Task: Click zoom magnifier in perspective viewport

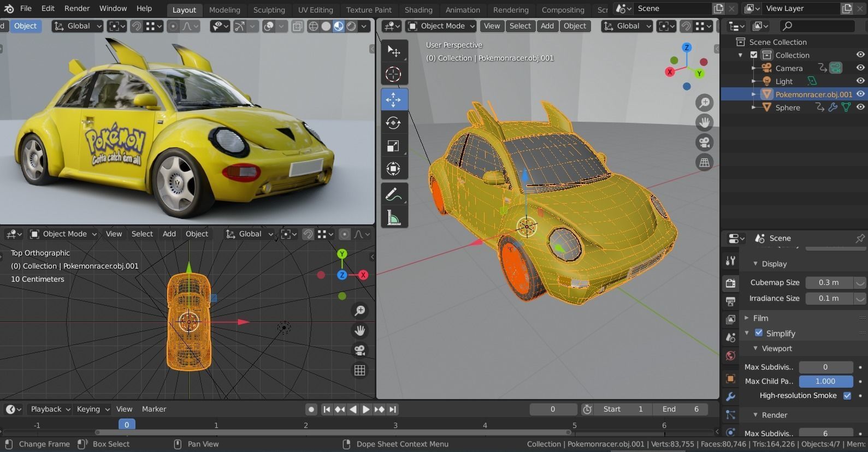Action: point(705,102)
